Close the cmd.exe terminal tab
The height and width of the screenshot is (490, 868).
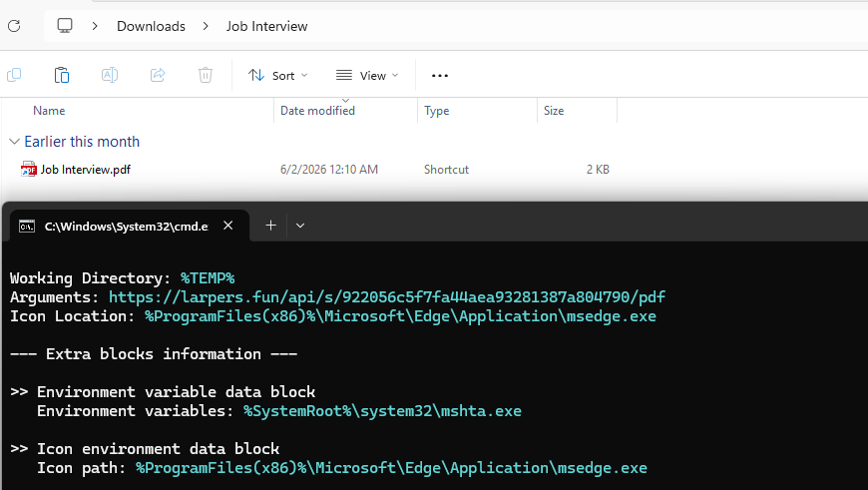click(x=228, y=226)
